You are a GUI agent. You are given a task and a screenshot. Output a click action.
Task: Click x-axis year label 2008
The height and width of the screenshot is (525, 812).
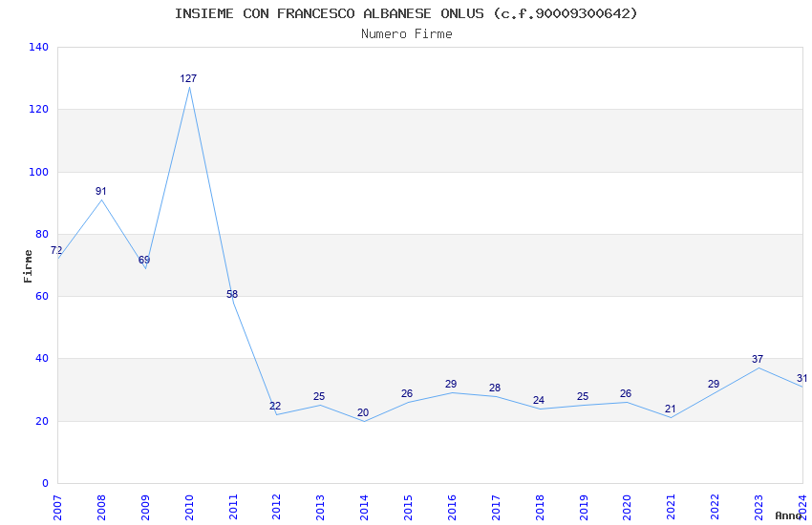pos(101,508)
